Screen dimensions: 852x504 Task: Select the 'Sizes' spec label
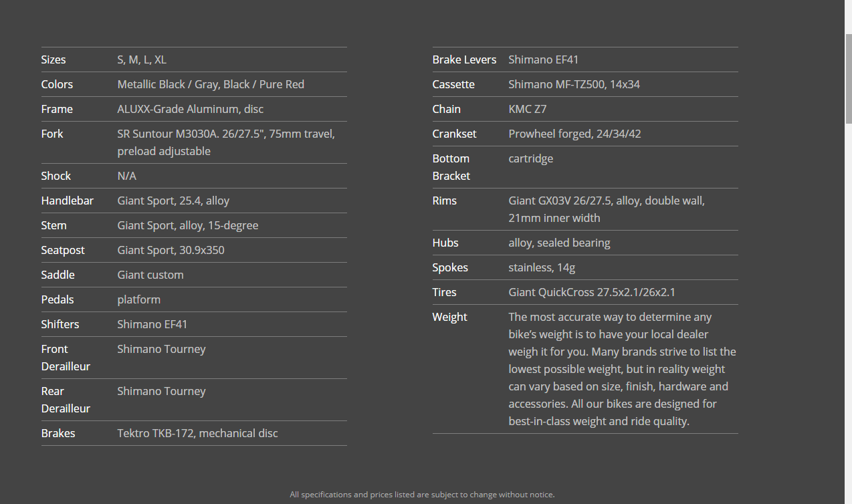(x=54, y=59)
